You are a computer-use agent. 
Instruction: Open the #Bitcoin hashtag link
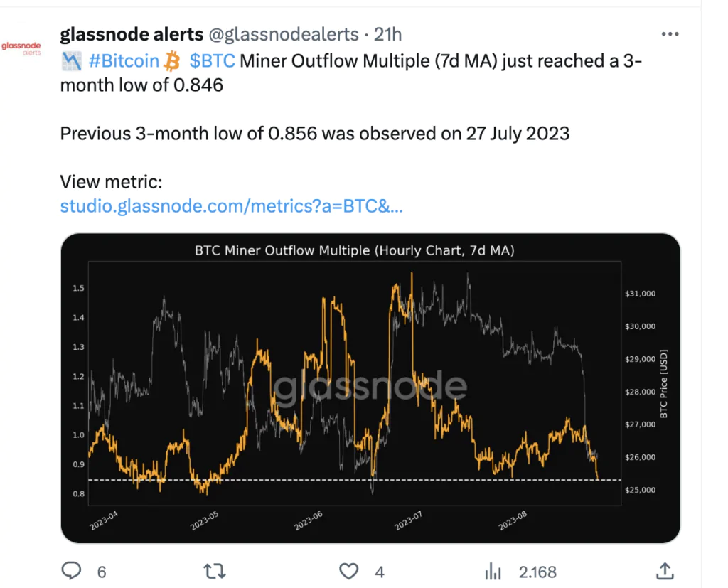point(124,61)
